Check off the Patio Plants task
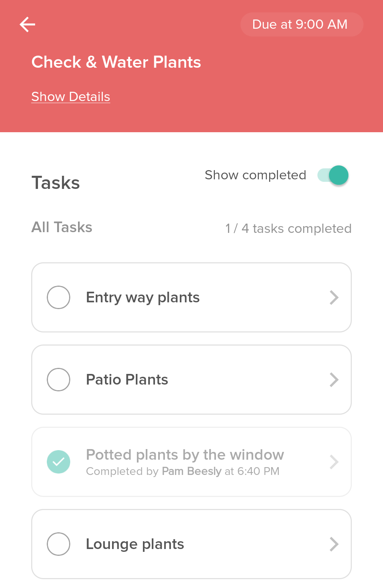This screenshot has width=383, height=588. pos(59,380)
